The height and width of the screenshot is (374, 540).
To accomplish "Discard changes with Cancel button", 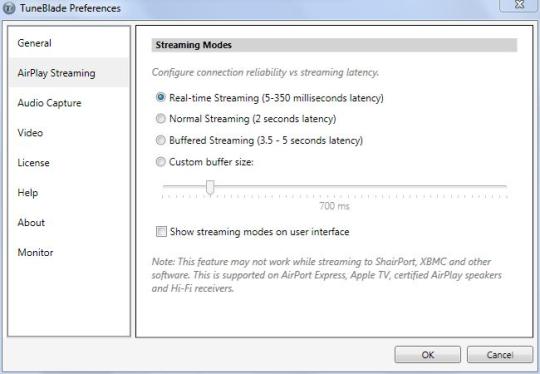I will 500,355.
